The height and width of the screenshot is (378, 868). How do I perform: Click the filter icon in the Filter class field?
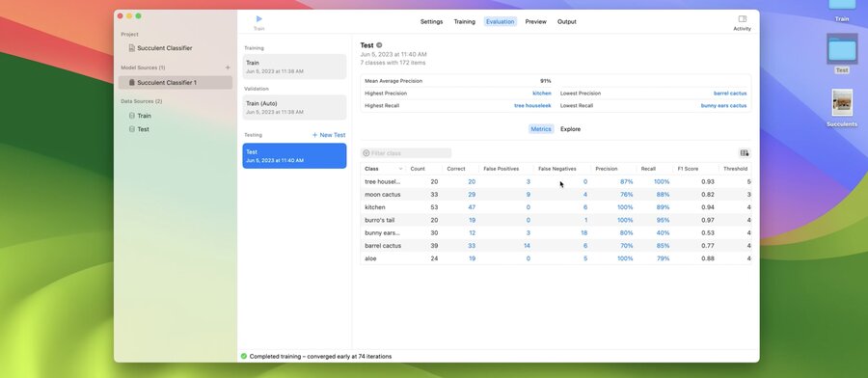coord(366,153)
